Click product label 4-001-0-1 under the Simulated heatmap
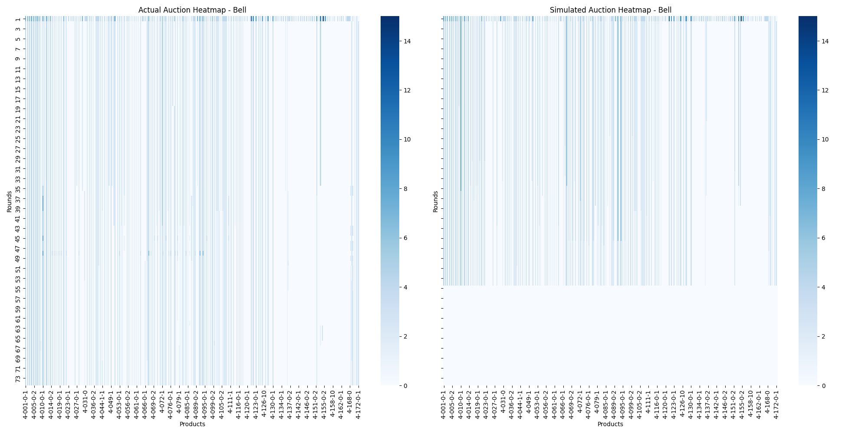868x434 pixels. click(444, 404)
